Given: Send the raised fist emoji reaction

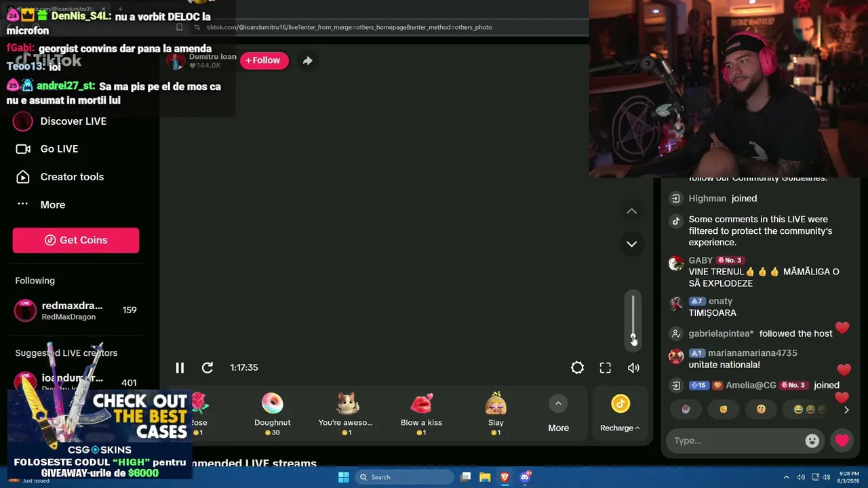Looking at the screenshot, I should point(723,409).
